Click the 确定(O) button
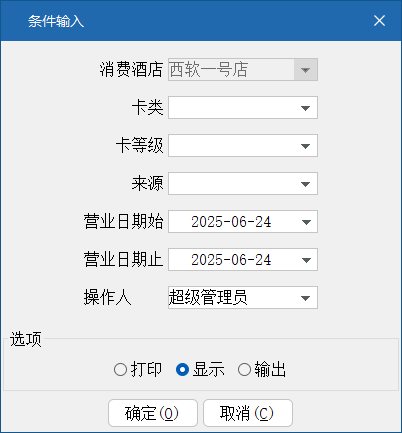 (153, 413)
